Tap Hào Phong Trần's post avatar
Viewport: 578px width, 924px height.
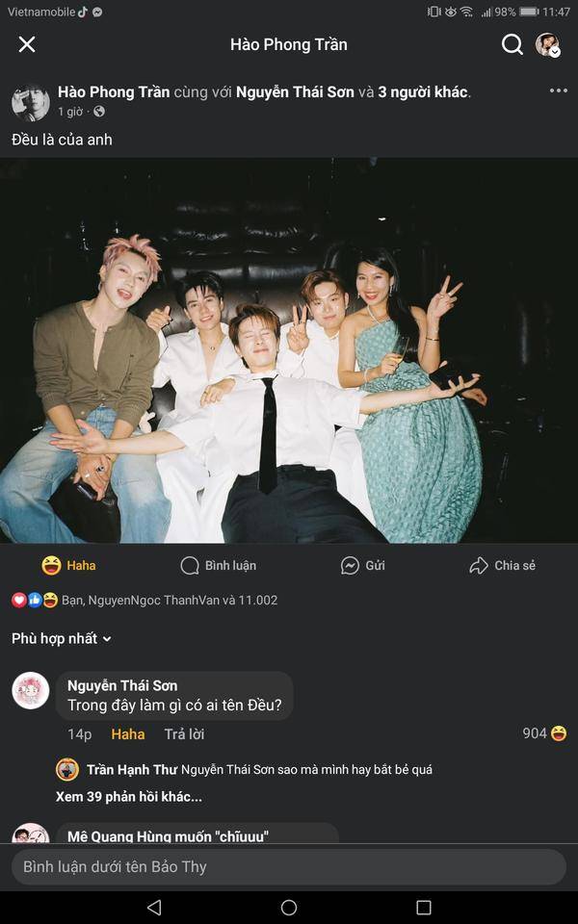pos(31,102)
